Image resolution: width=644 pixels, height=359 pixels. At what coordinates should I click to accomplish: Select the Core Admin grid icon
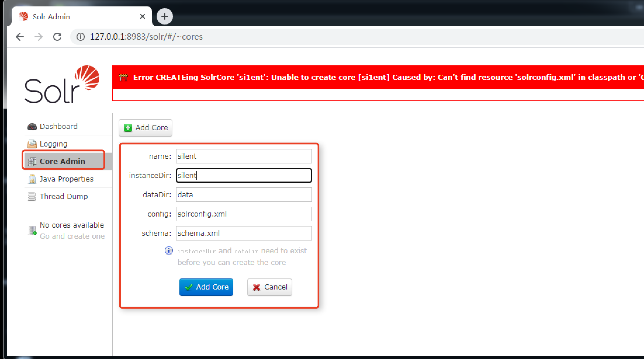[32, 161]
